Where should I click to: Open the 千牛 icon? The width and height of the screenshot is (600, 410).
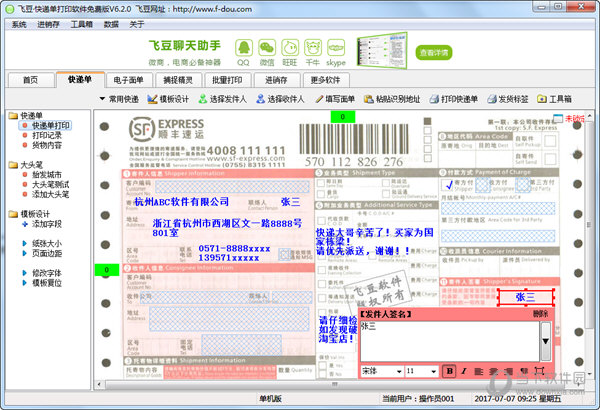pos(313,48)
